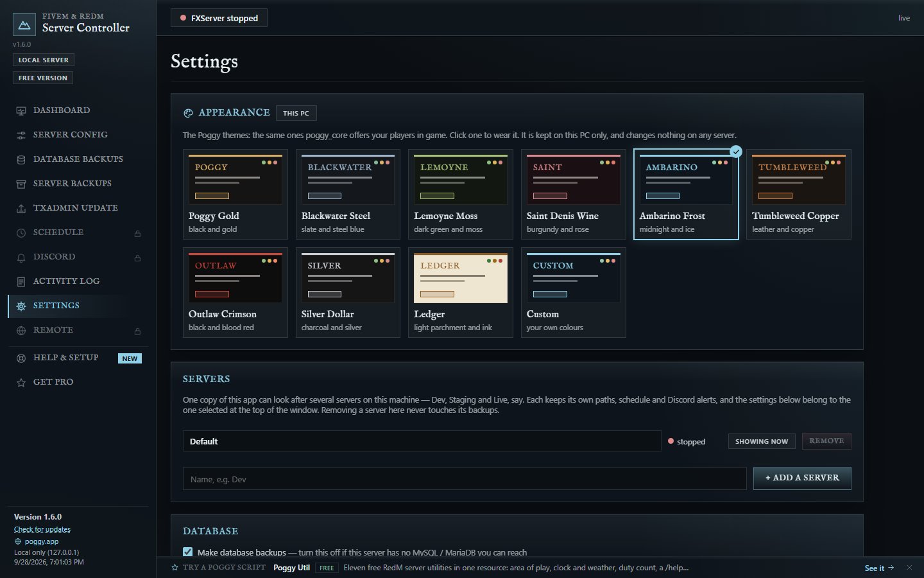This screenshot has height=578, width=924.
Task: Click the Get Pro star icon
Action: point(21,383)
